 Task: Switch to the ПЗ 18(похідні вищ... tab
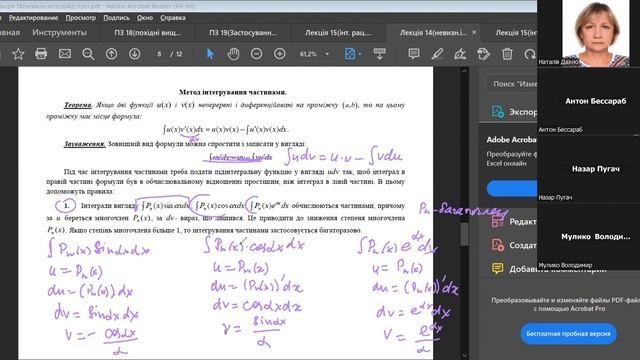(x=147, y=33)
